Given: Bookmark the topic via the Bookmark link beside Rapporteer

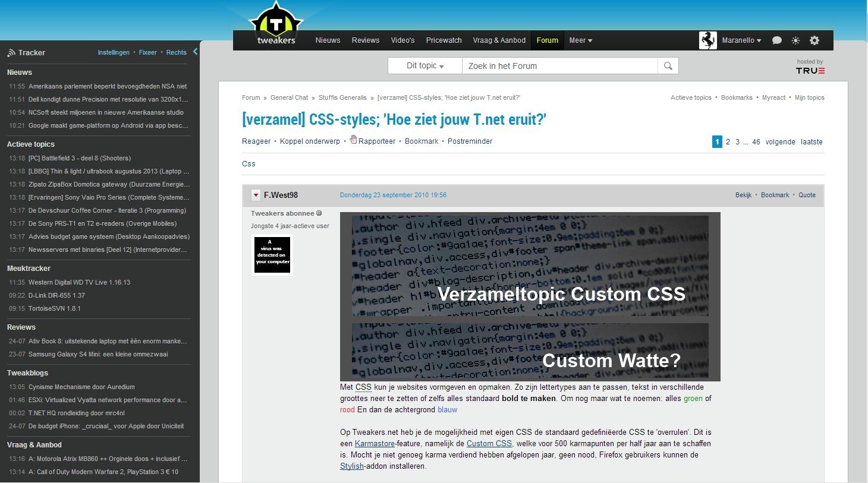Looking at the screenshot, I should coord(422,141).
